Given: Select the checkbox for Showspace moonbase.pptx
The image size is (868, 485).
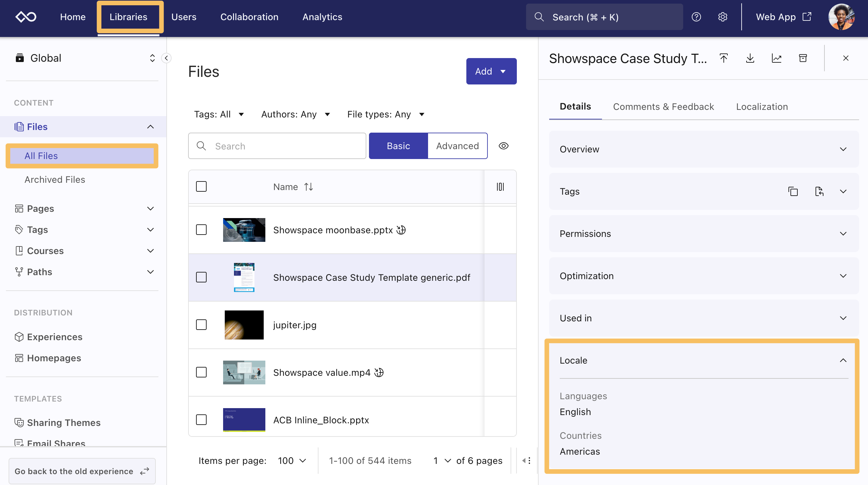Looking at the screenshot, I should [x=201, y=230].
